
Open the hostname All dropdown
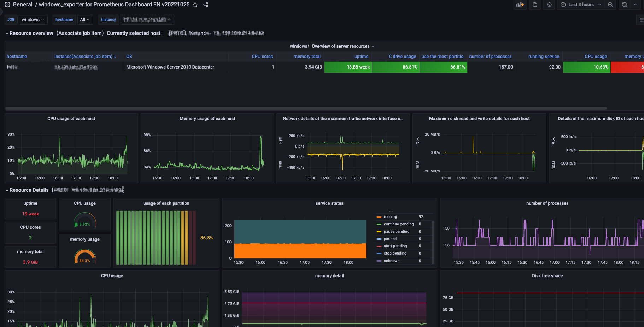pos(85,20)
